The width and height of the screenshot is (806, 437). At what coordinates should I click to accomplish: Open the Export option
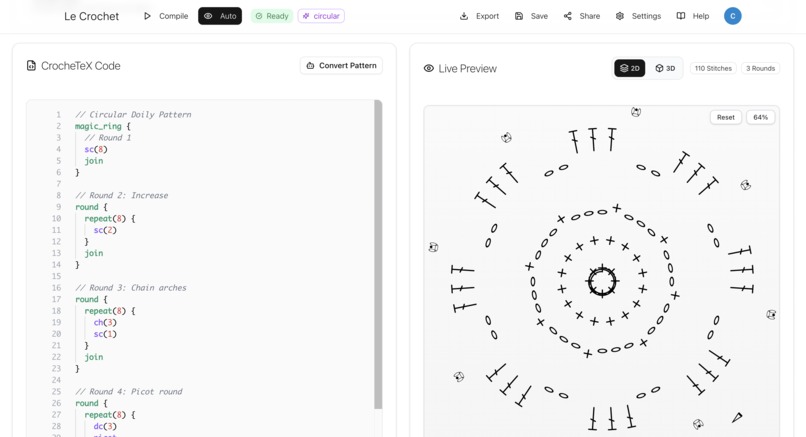[x=479, y=16]
